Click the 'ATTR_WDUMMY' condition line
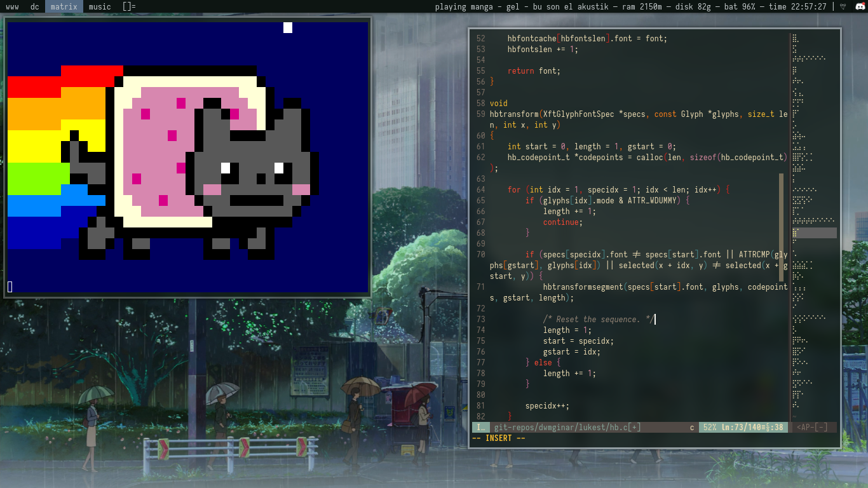This screenshot has width=868, height=488. point(607,200)
